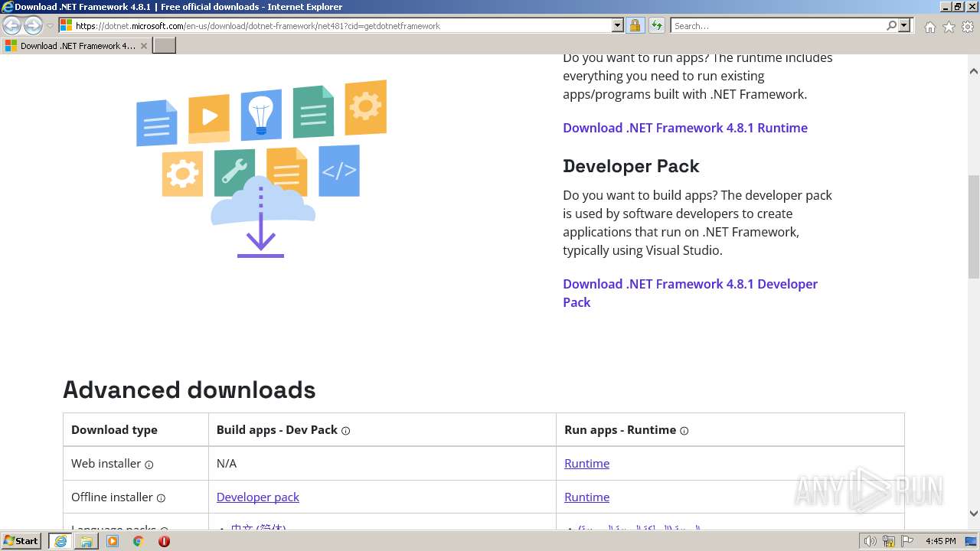Select the Download .NET Framework tab
Screen dimensions: 980x551
[76, 45]
